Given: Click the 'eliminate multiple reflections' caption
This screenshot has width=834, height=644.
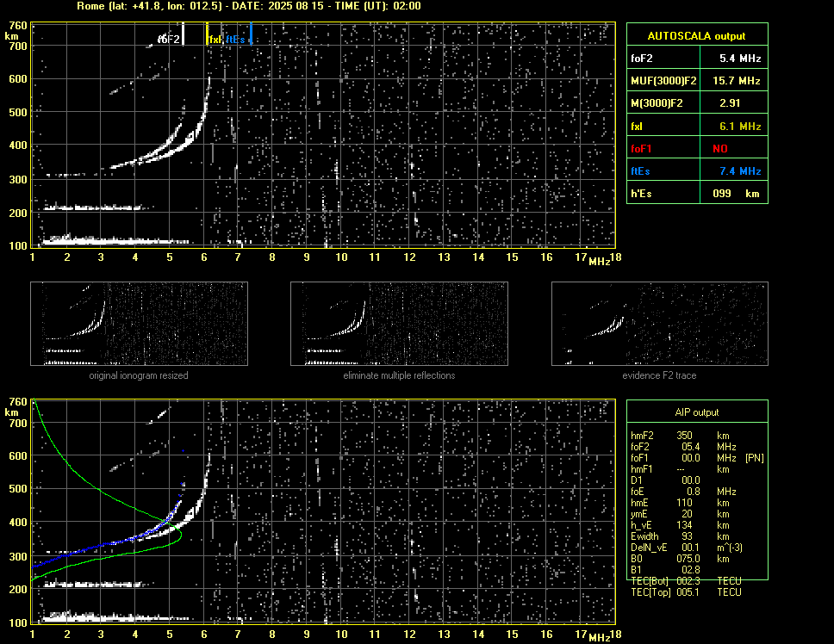Looking at the screenshot, I should click(x=399, y=375).
